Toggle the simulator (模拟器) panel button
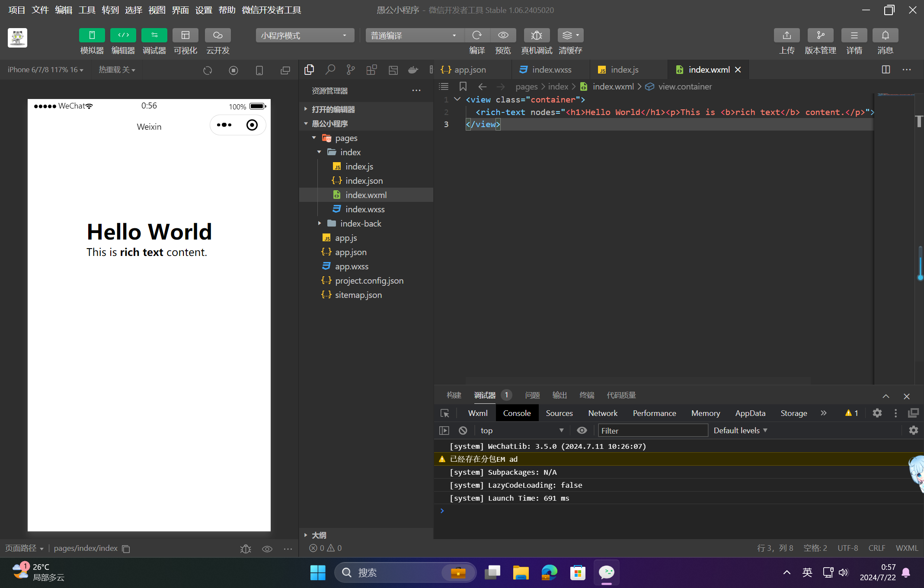Screen dimensions: 924x588 coord(92,35)
